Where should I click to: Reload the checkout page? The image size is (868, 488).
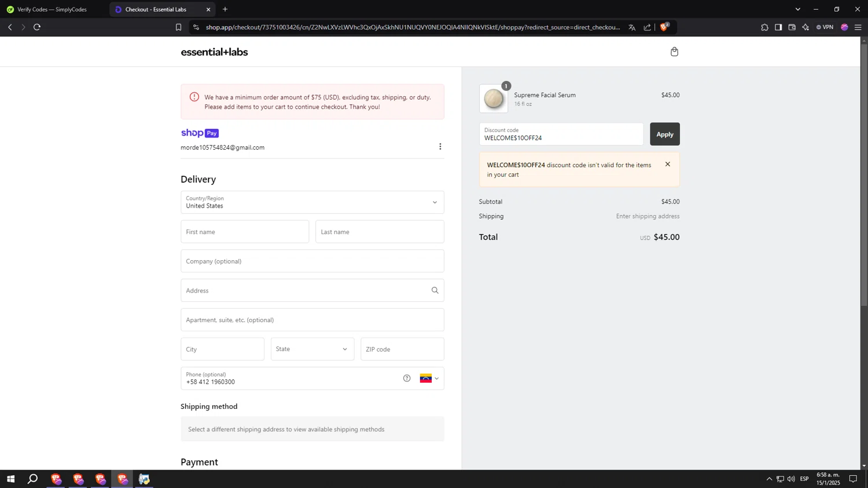37,27
